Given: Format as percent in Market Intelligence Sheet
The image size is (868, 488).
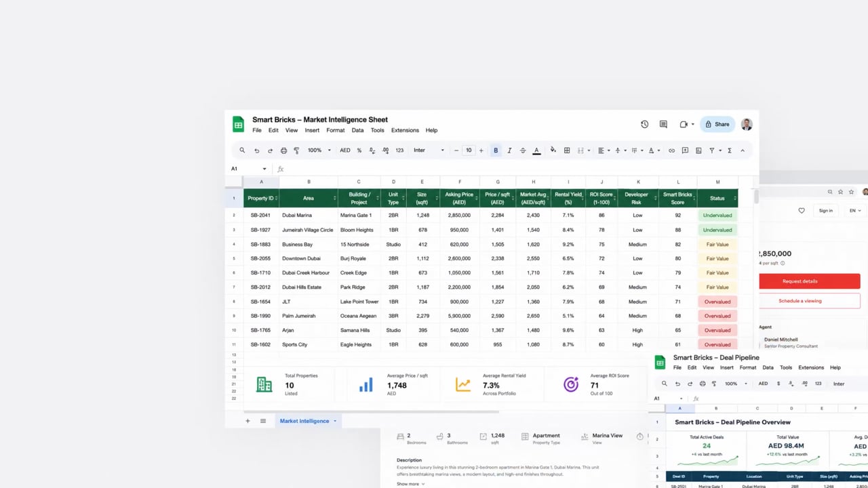Looking at the screenshot, I should 359,150.
